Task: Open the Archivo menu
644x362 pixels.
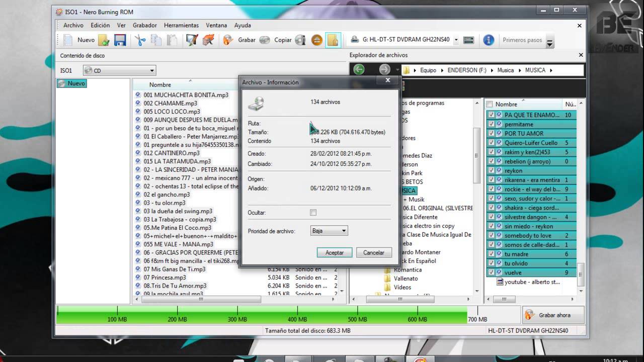Action: (x=73, y=25)
